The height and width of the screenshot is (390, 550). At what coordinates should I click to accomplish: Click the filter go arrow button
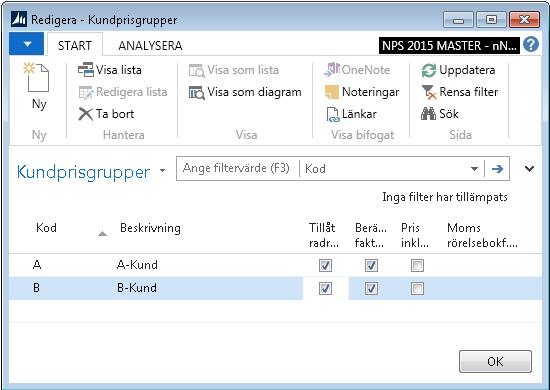coord(497,169)
